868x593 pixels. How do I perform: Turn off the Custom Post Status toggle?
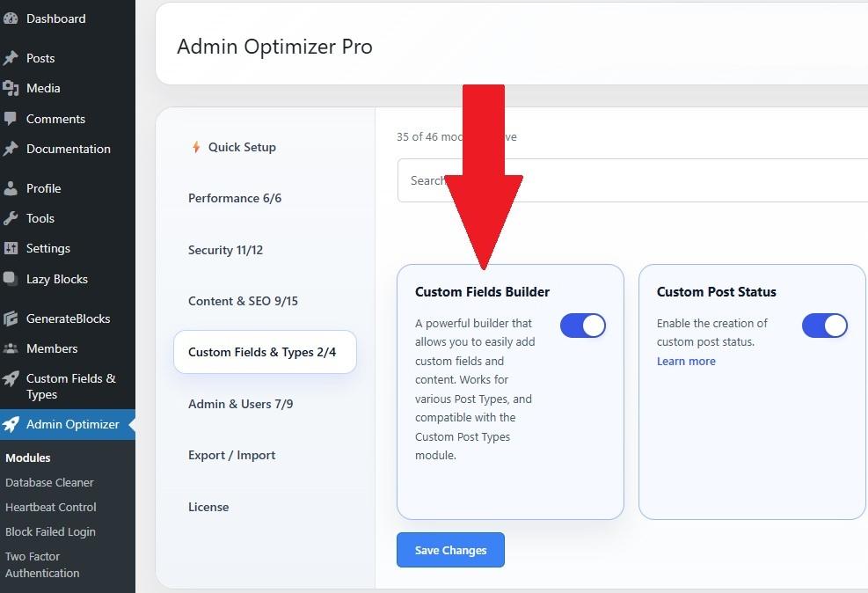824,326
